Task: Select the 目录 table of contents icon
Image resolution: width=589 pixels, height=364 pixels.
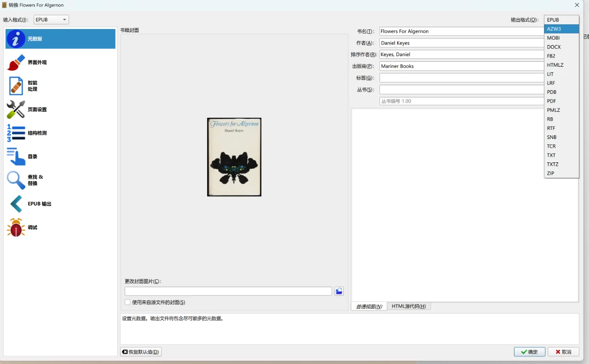Action: 16,156
